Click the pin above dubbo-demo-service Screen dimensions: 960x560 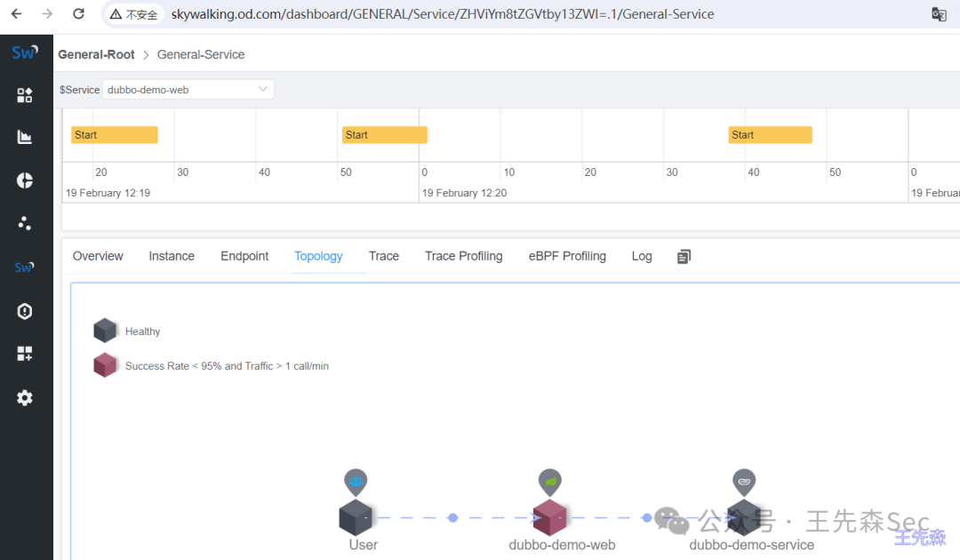coord(744,482)
